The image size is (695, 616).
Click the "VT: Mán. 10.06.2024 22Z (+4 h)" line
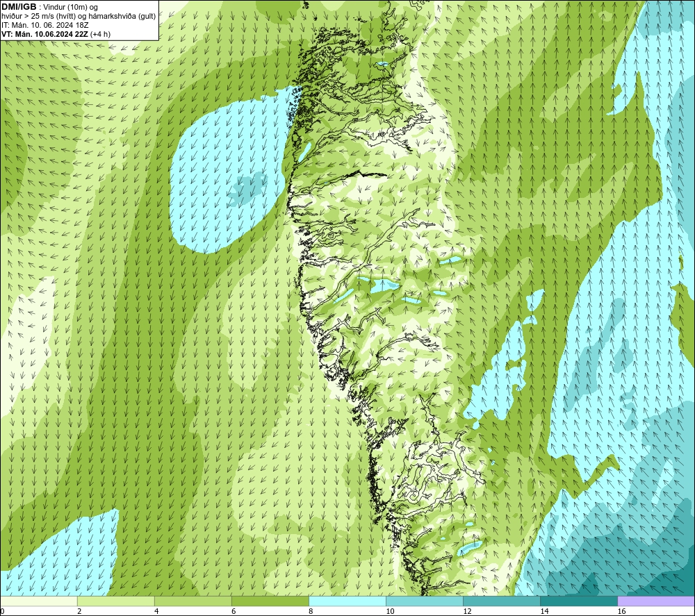tap(56, 34)
